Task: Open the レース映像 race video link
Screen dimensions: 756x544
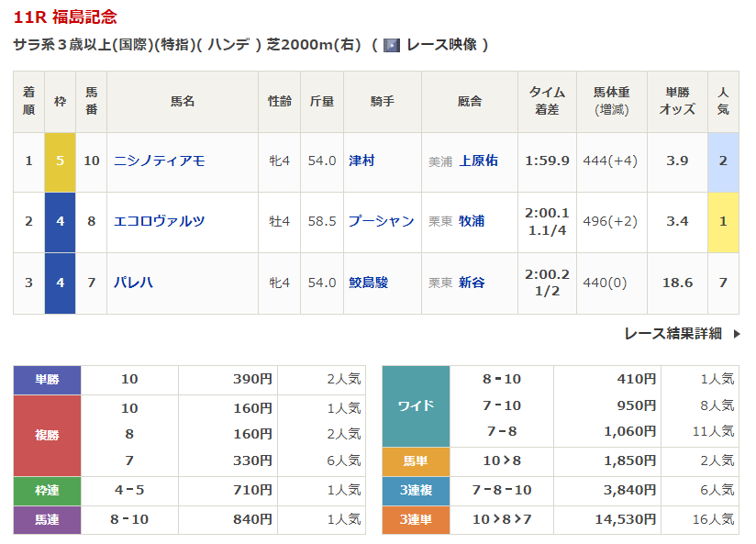Action: pos(440,45)
